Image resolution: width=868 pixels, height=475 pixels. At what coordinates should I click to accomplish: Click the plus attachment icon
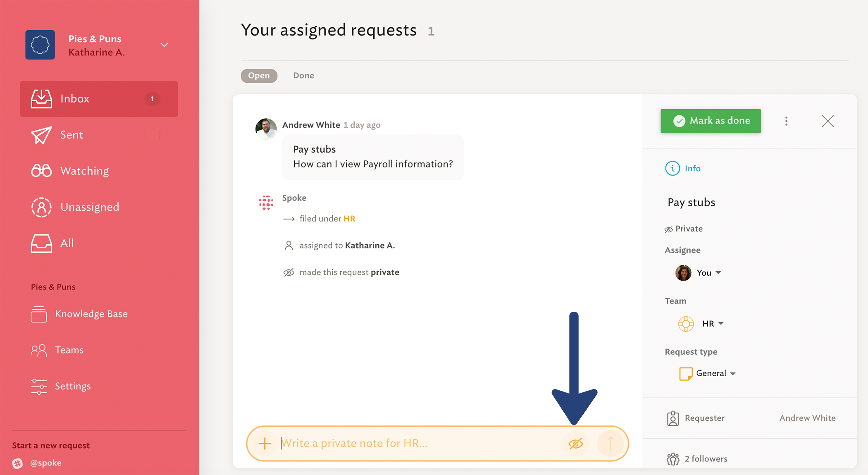[265, 444]
